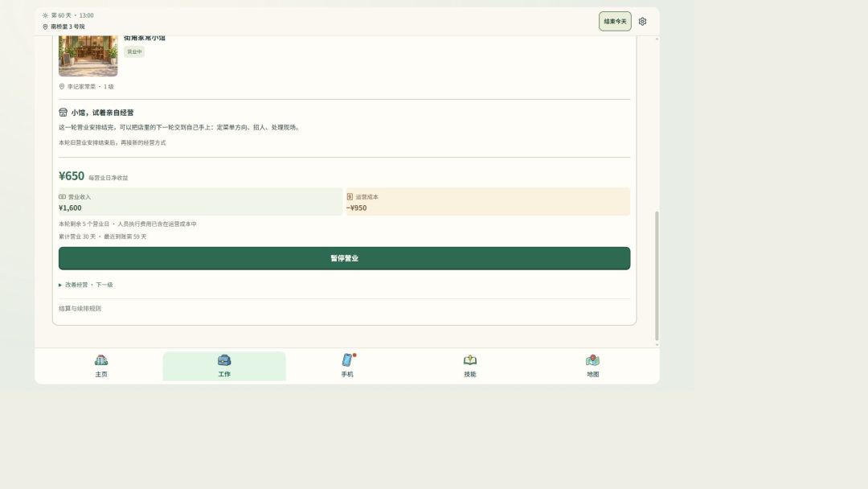
Task: Expand the 改善经营 · 下一级 section
Action: coord(86,285)
